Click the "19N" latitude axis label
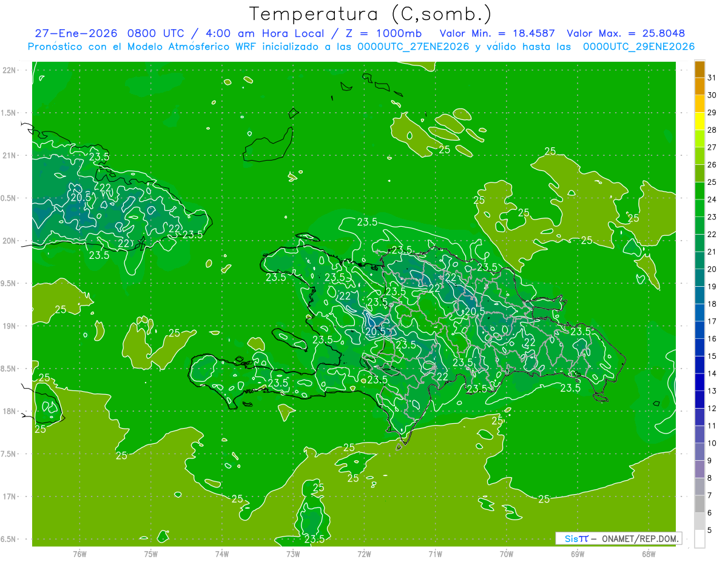The width and height of the screenshot is (728, 562). point(9,326)
